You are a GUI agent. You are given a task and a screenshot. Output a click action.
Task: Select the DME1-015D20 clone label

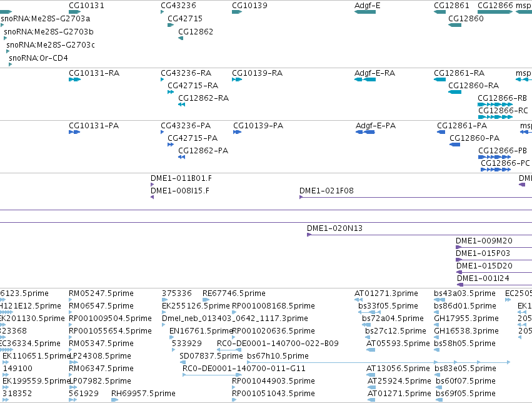click(x=484, y=266)
